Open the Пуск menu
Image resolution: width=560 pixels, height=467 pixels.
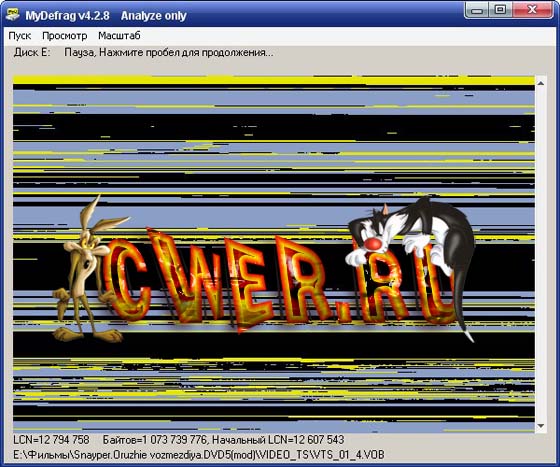20,36
